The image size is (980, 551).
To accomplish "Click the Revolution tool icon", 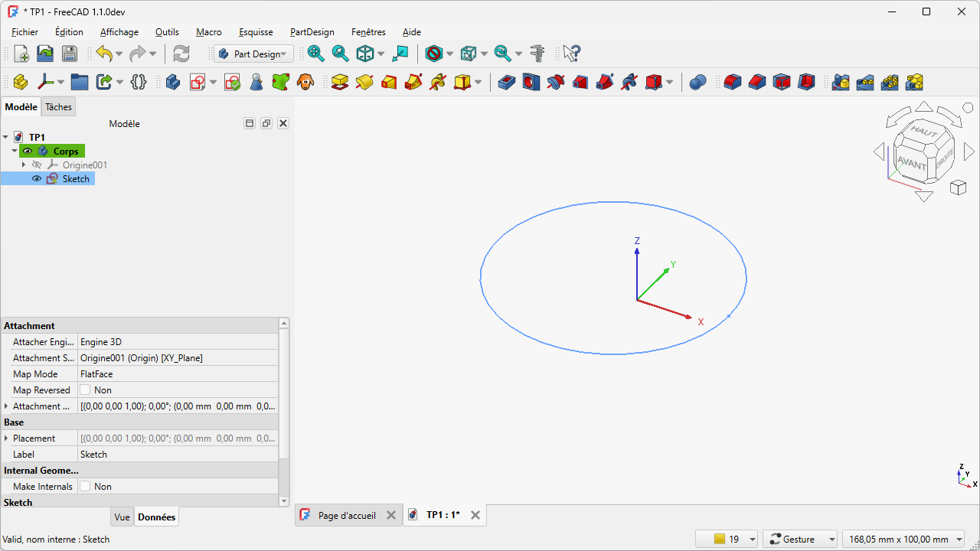I will tap(364, 82).
